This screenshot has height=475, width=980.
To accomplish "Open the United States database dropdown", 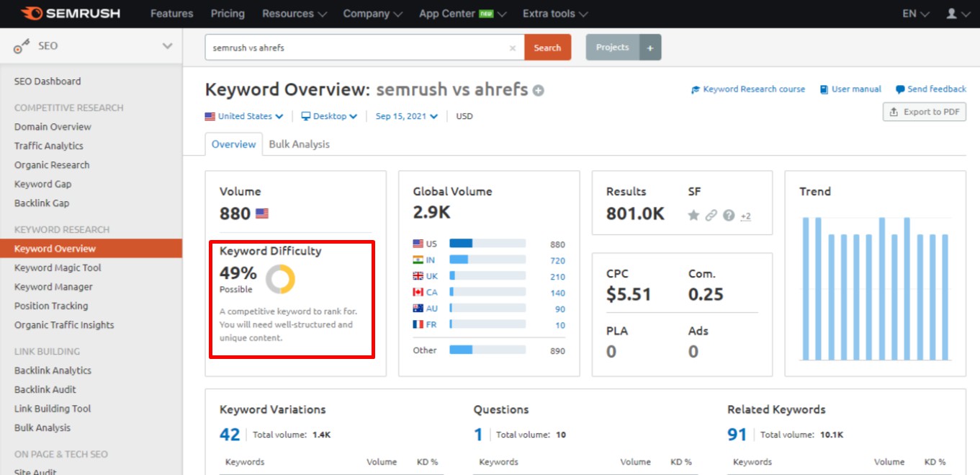I will [x=244, y=116].
